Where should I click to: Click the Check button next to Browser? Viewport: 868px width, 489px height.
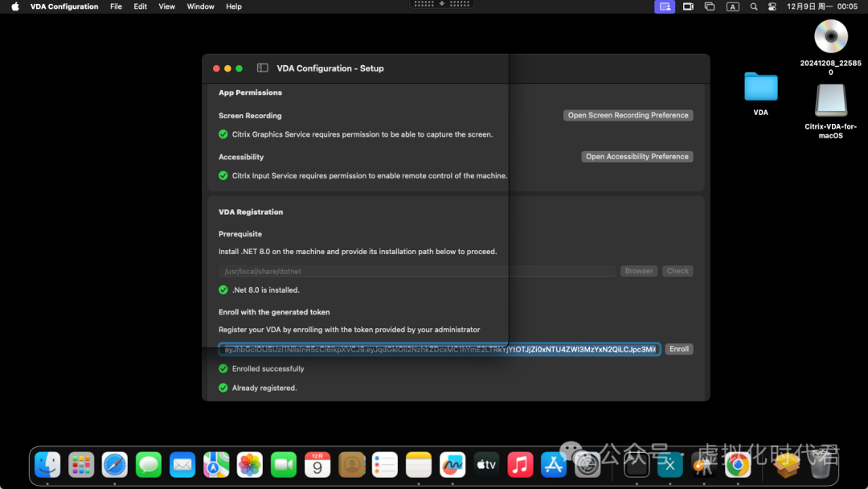pos(678,271)
